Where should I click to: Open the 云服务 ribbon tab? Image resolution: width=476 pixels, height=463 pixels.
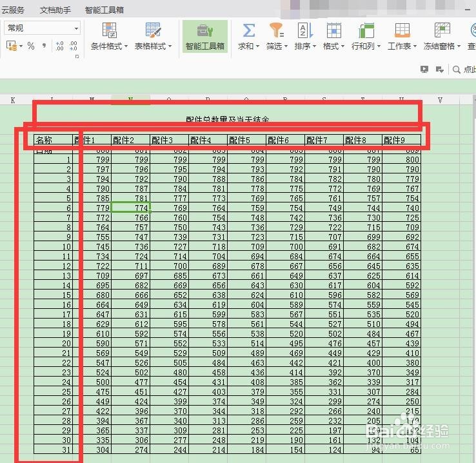13,10
